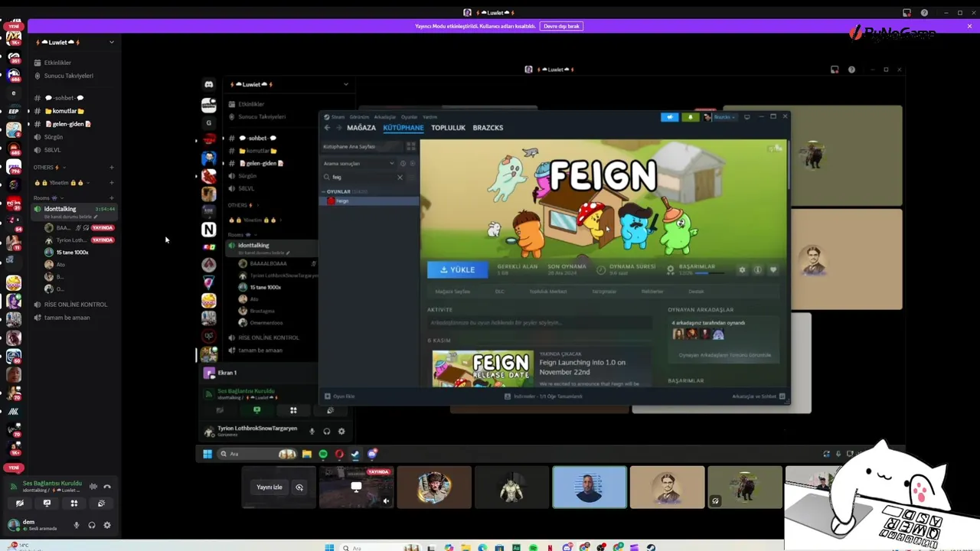Show Feign game info icon in Steam
The width and height of the screenshot is (980, 551).
[x=757, y=270]
